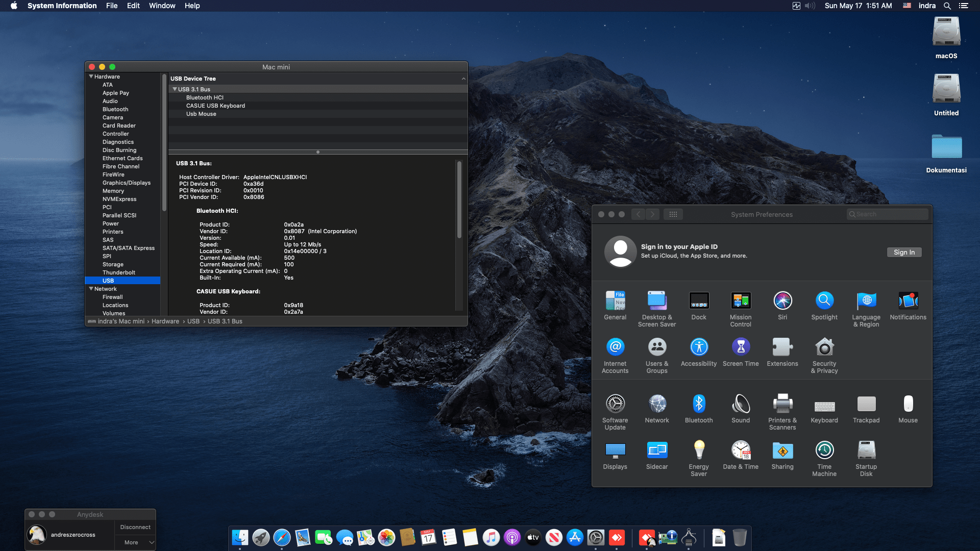The image size is (980, 551).
Task: Open Internet Accounts preferences
Action: click(x=615, y=355)
